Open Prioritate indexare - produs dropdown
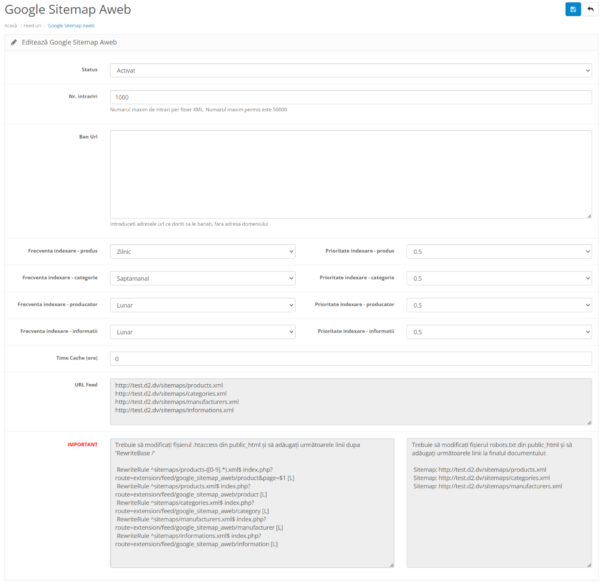 pos(499,251)
